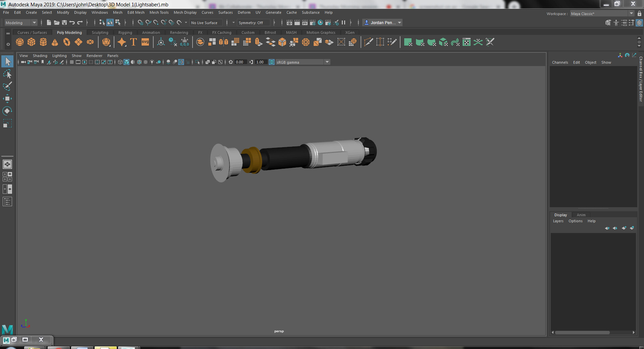
Task: Open the Mesh menu
Action: coord(117,12)
